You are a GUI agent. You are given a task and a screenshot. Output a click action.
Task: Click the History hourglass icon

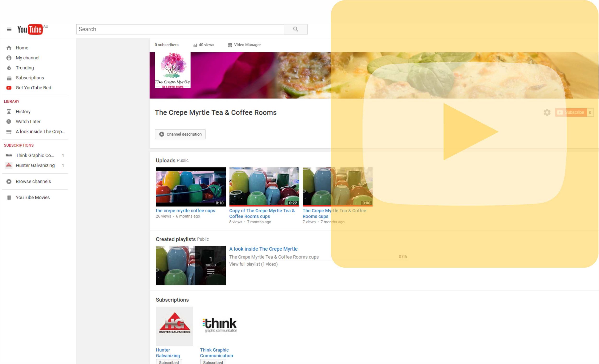point(9,112)
